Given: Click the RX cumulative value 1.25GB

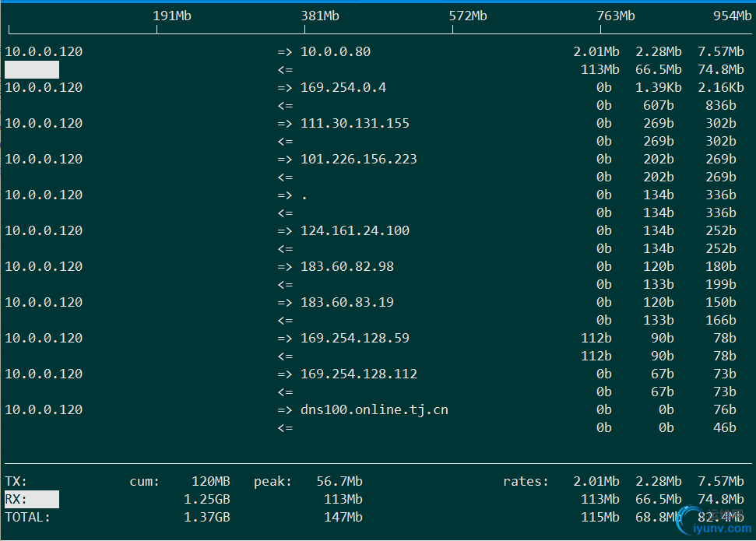Looking at the screenshot, I should click(x=207, y=499).
